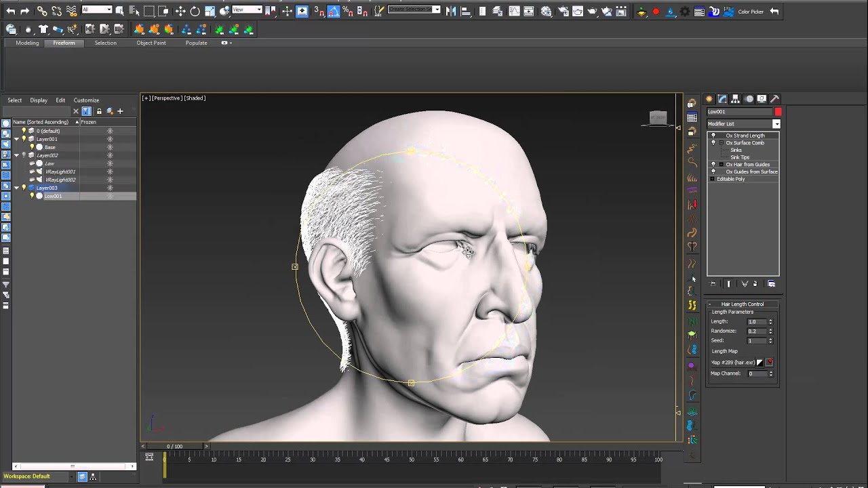Toggle visibility bulb of Low001 object
The image size is (868, 488).
pyautogui.click(x=32, y=196)
